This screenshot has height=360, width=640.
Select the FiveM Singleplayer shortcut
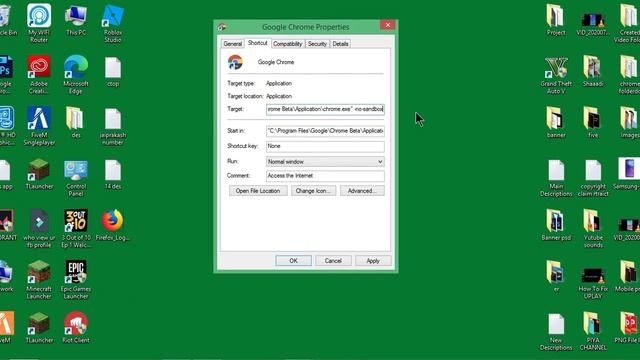39,126
